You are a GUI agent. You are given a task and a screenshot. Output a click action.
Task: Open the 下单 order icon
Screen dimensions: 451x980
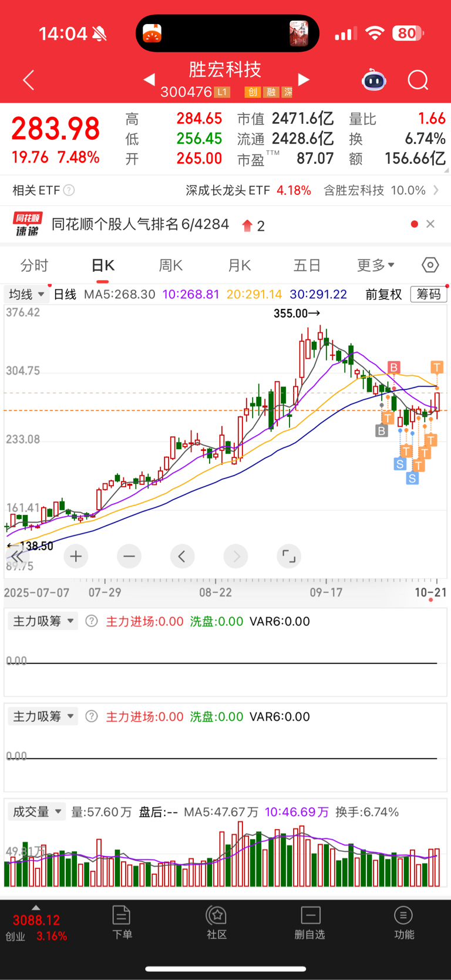click(122, 922)
